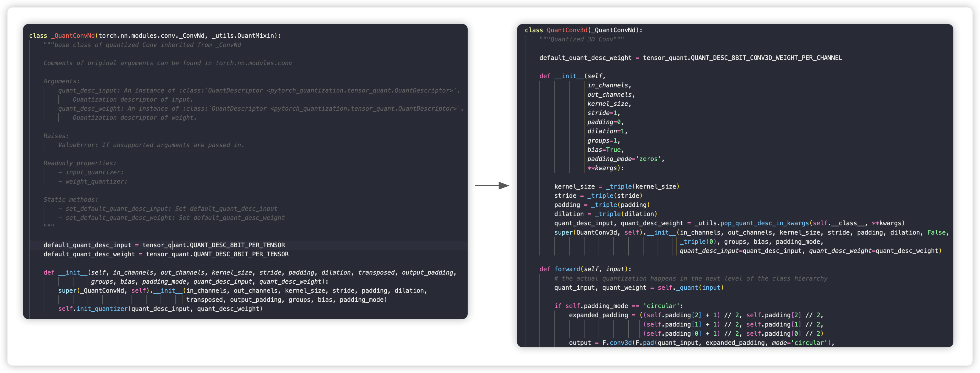Screen dimensions: 980x373
Task: Click 'pop_quant_desc_in_kwargs' function call
Action: [x=765, y=223]
